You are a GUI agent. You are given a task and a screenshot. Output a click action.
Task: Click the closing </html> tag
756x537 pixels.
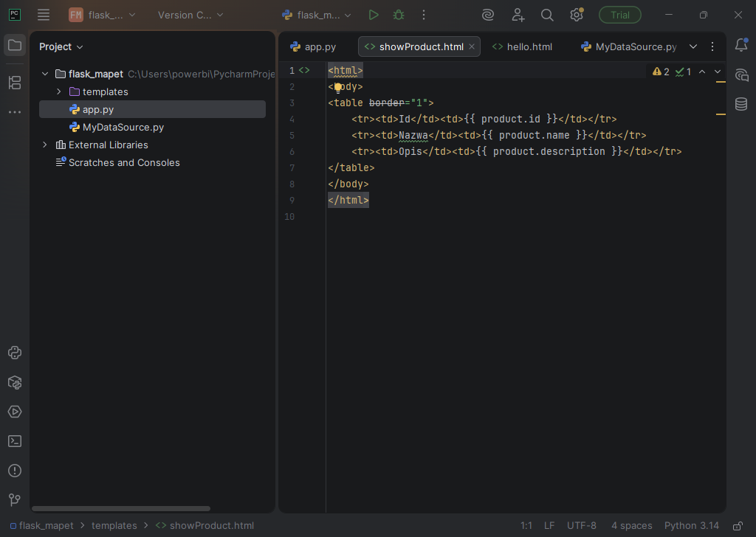[348, 200]
